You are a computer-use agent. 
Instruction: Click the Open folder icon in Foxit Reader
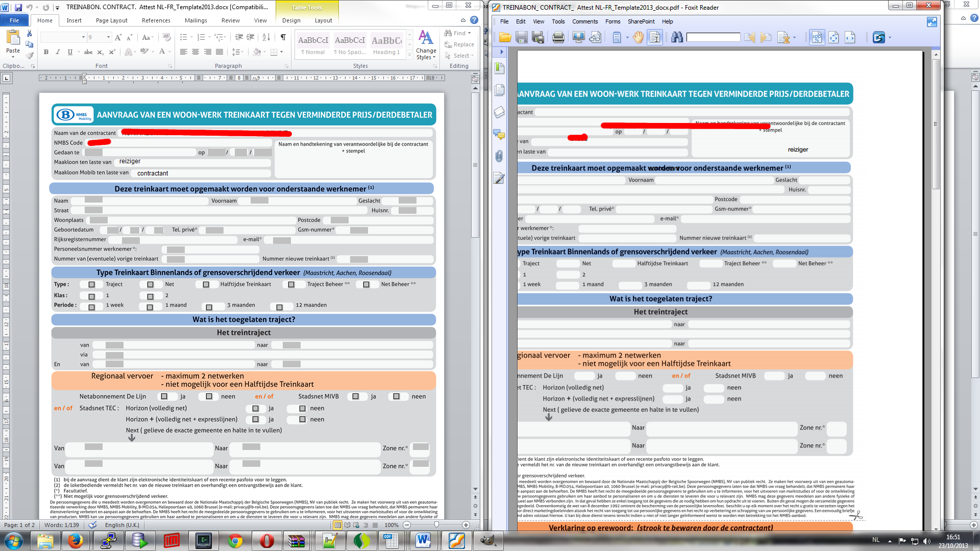[x=505, y=37]
